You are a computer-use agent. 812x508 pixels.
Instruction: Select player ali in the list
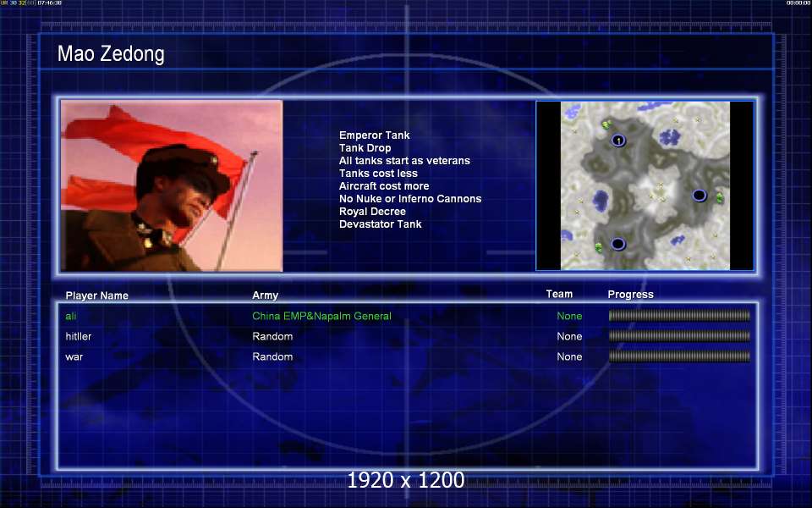[x=71, y=316]
